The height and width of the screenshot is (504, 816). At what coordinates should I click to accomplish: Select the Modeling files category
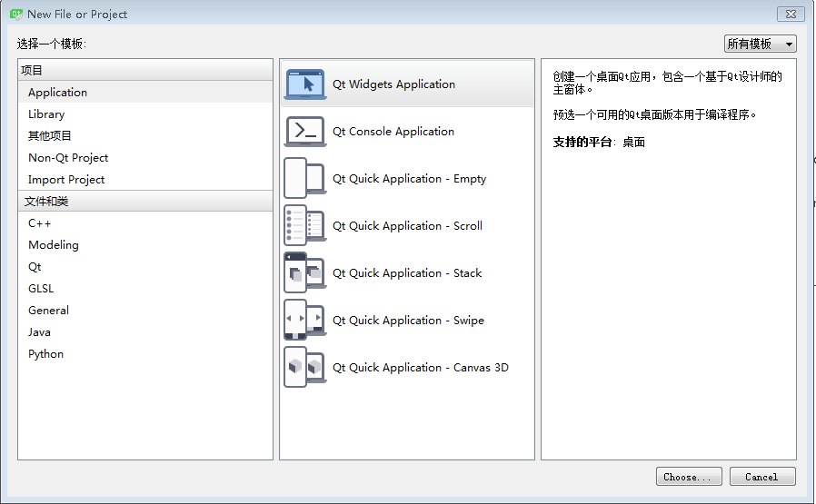[x=145, y=245]
